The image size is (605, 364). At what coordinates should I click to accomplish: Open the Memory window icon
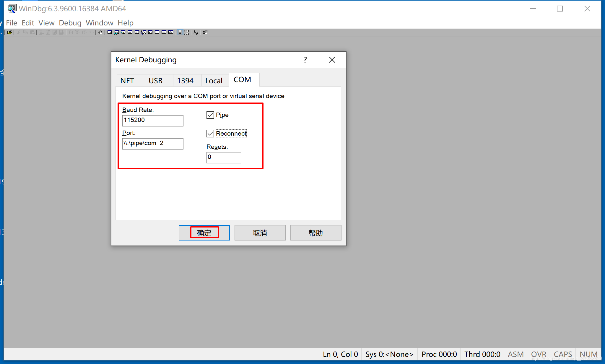(x=136, y=32)
